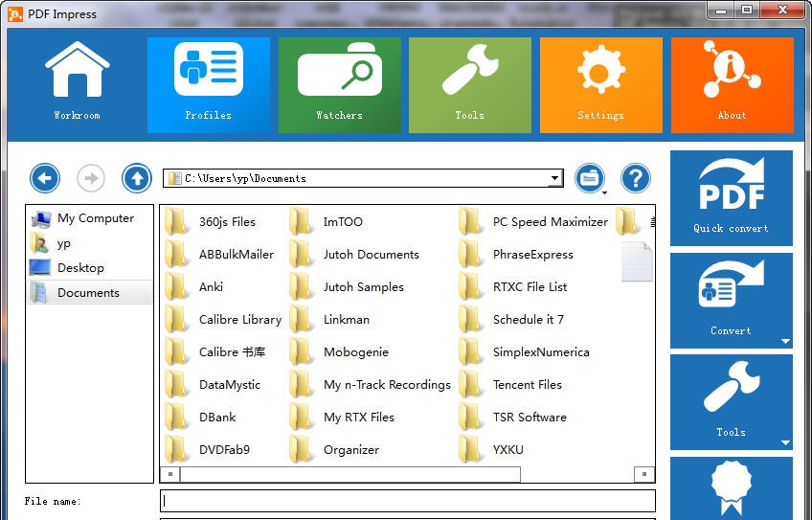
Task: Open the right sidebar Tools button
Action: (731, 402)
